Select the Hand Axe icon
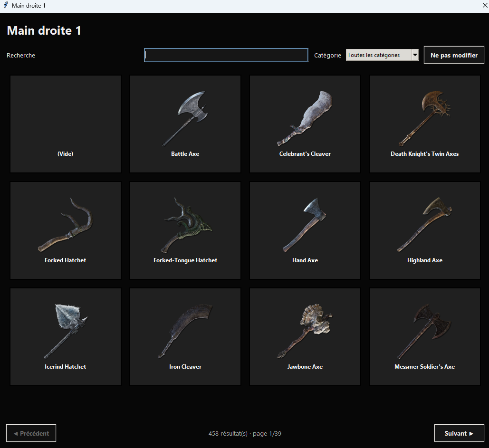 305,225
